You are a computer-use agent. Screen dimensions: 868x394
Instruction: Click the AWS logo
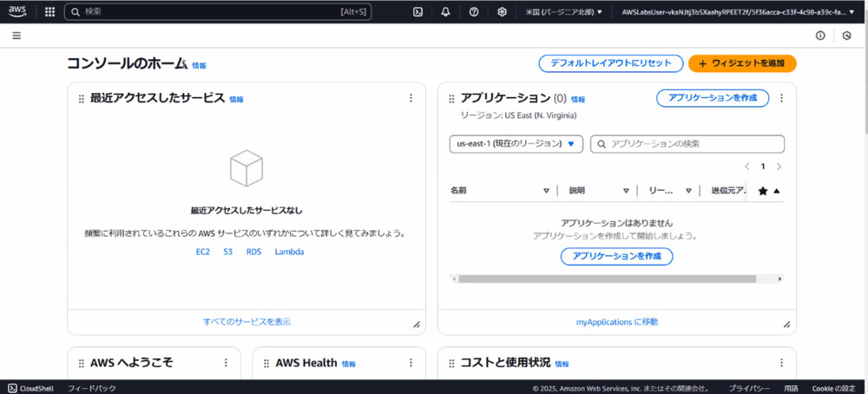click(18, 12)
